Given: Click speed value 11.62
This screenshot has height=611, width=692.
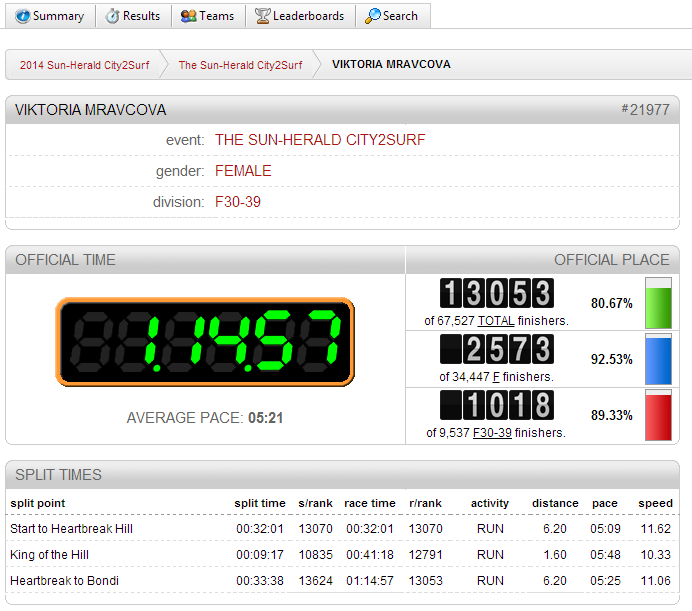Looking at the screenshot, I should click(655, 529).
